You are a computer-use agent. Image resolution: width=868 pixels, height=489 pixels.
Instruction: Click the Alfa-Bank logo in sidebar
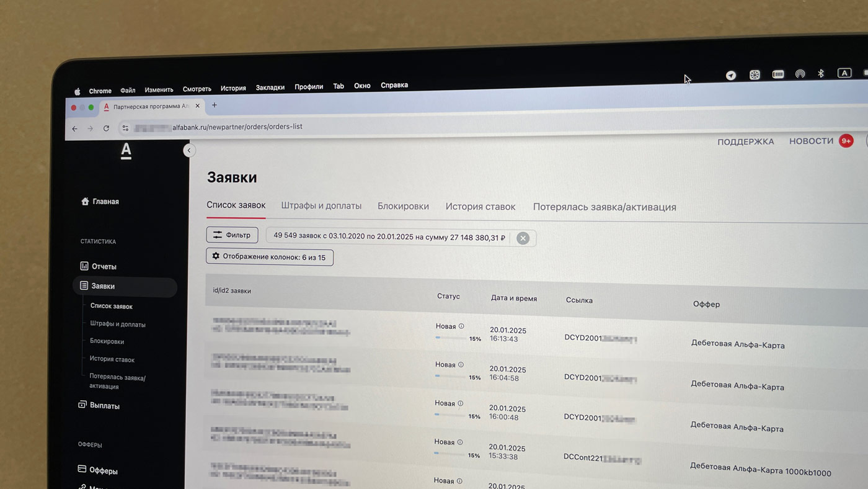[126, 151]
